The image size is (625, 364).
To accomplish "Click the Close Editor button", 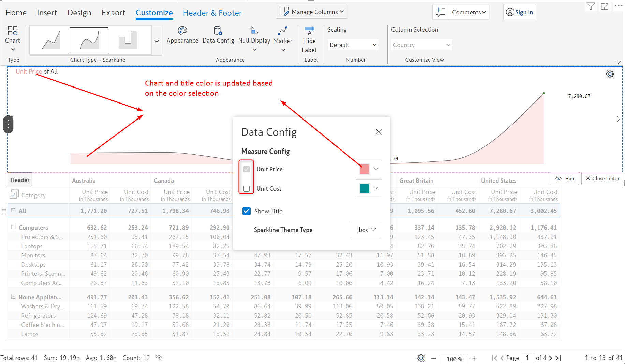I will pos(602,178).
